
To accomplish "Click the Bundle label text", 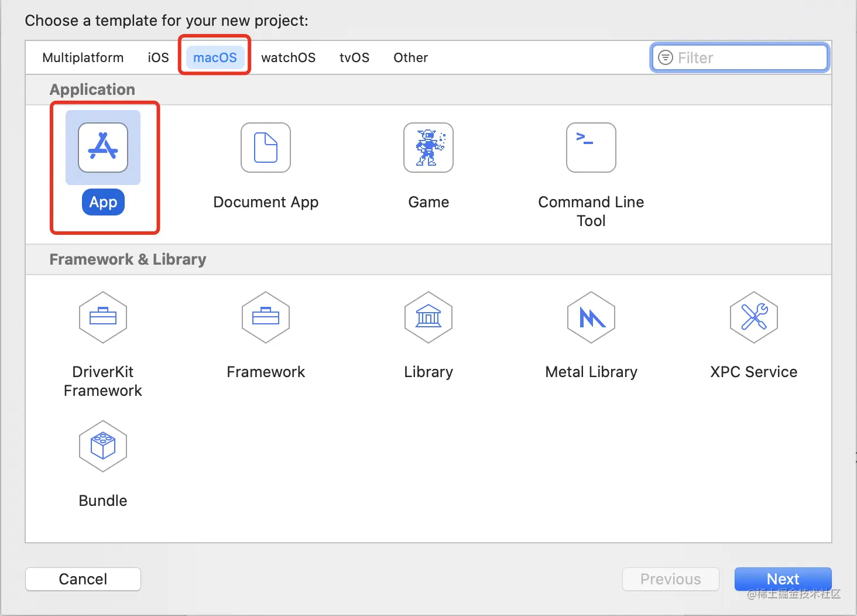I will (x=103, y=501).
